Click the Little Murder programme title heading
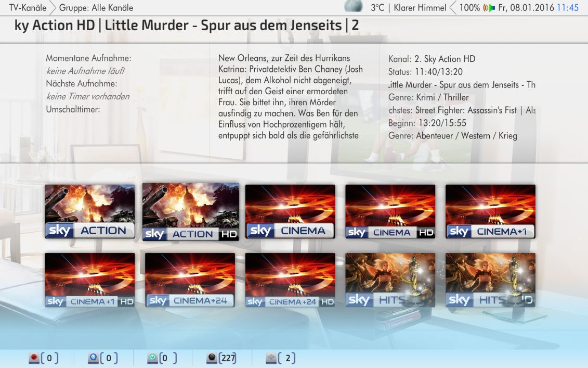This screenshot has width=588, height=368. click(x=187, y=25)
